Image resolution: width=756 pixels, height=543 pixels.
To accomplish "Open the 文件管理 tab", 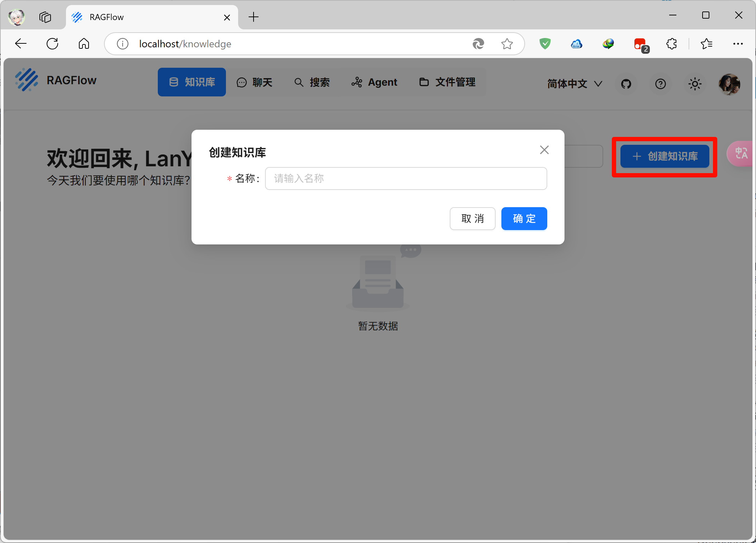I will pyautogui.click(x=447, y=82).
